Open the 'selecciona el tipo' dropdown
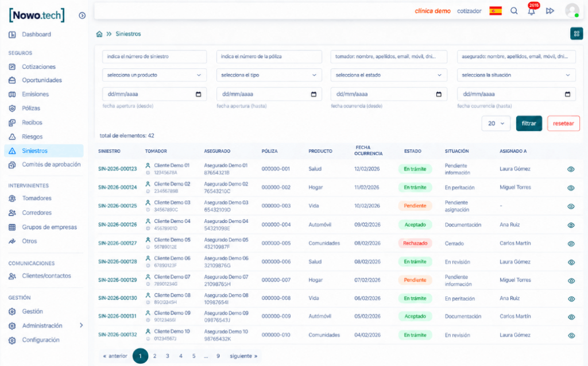The width and height of the screenshot is (588, 366). pyautogui.click(x=269, y=75)
